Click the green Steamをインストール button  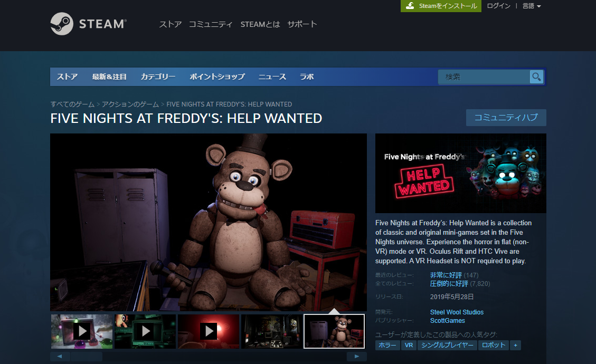click(x=441, y=6)
